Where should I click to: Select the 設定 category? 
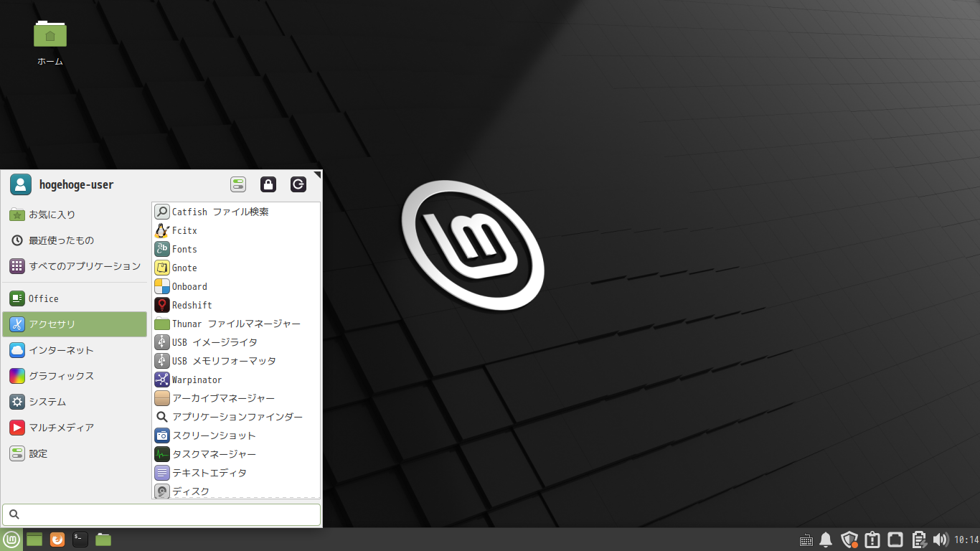75,453
